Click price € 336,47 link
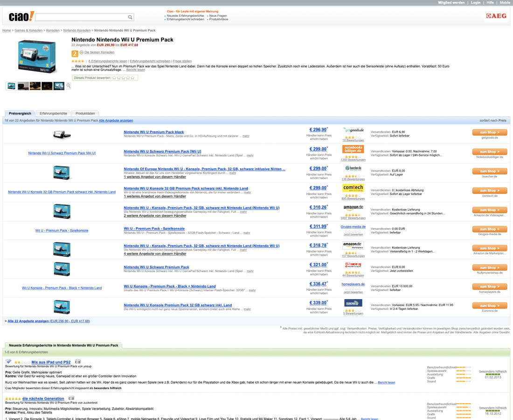 pos(318,284)
